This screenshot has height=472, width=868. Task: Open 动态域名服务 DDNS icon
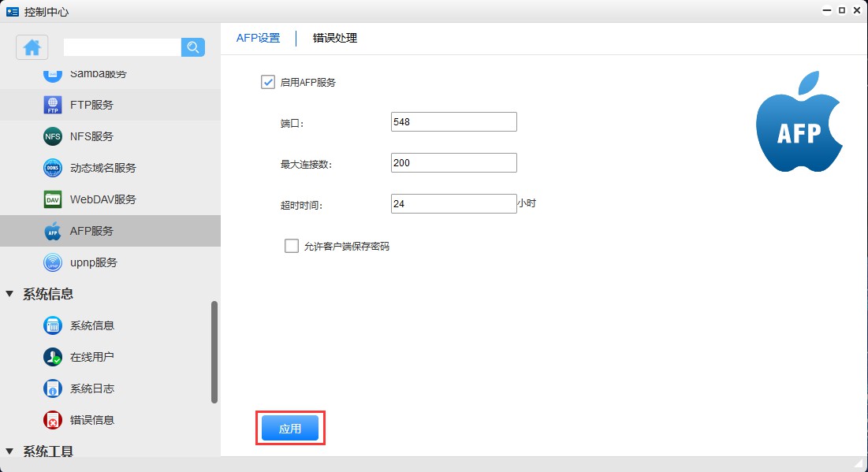point(53,168)
